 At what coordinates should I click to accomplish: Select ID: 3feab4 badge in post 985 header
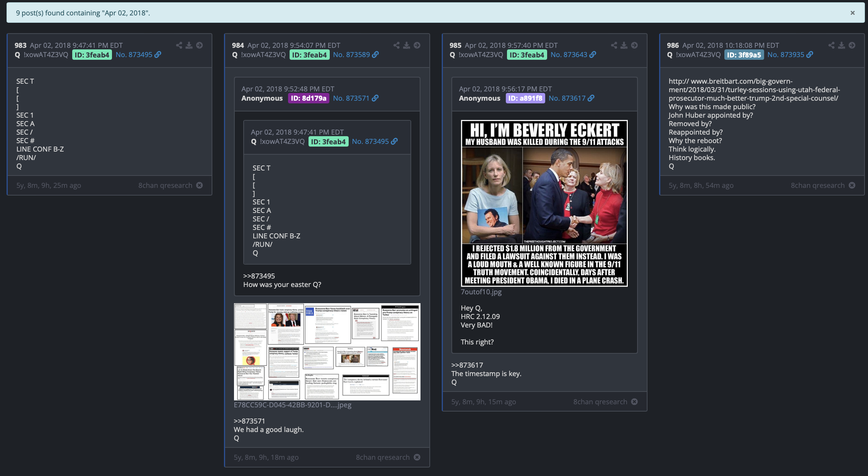(x=527, y=55)
